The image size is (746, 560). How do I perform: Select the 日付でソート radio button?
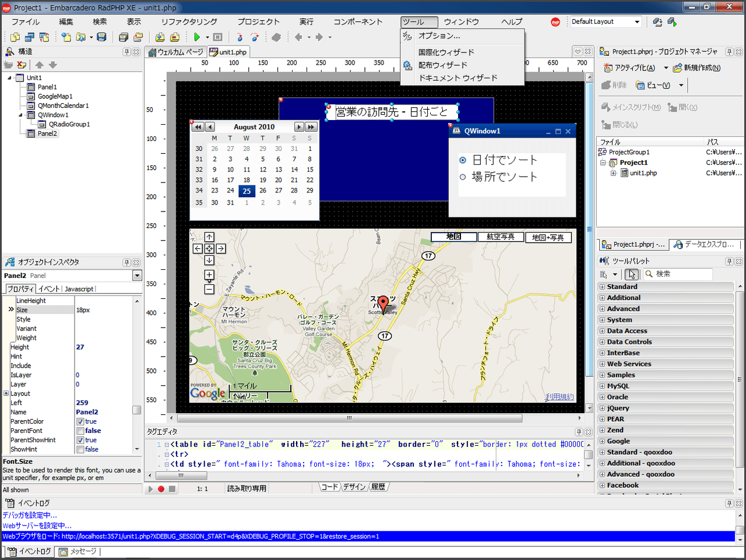(x=463, y=160)
